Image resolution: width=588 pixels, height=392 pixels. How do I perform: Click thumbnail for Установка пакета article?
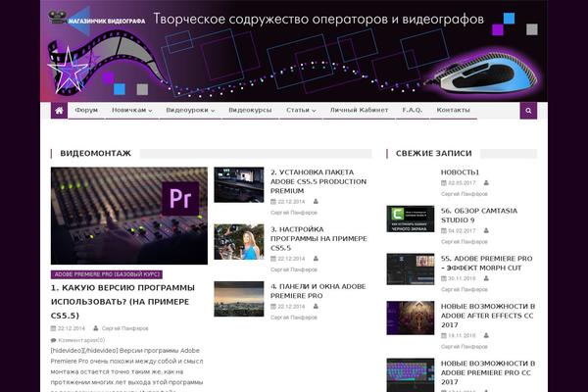pyautogui.click(x=239, y=185)
